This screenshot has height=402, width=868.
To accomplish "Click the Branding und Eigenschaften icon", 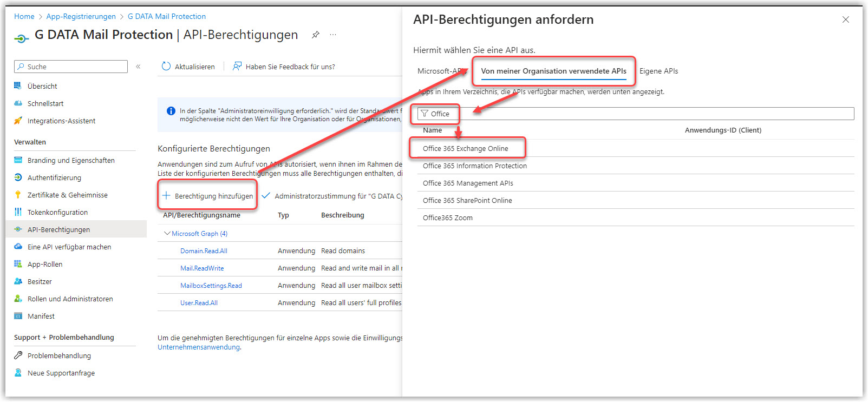I will click(18, 160).
